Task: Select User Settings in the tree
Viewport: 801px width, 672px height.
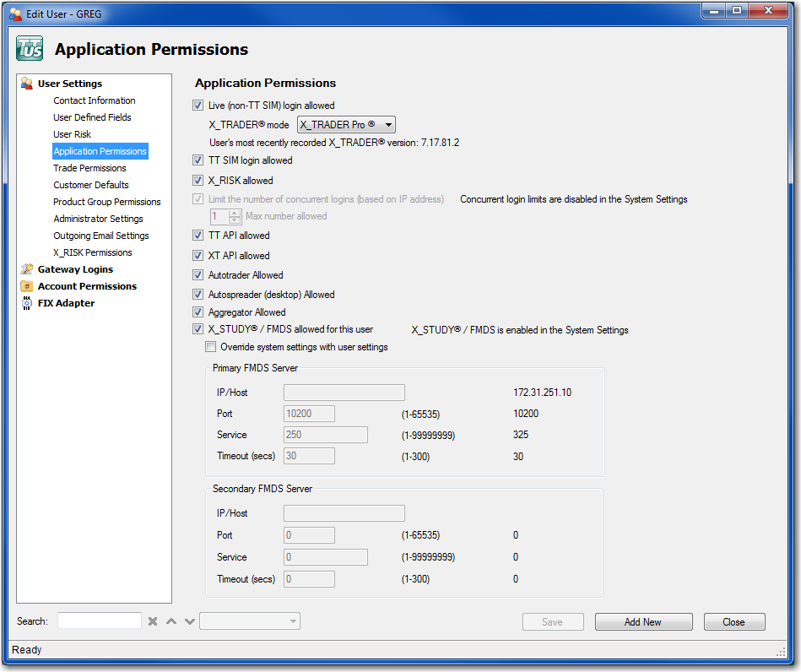Action: pos(70,84)
